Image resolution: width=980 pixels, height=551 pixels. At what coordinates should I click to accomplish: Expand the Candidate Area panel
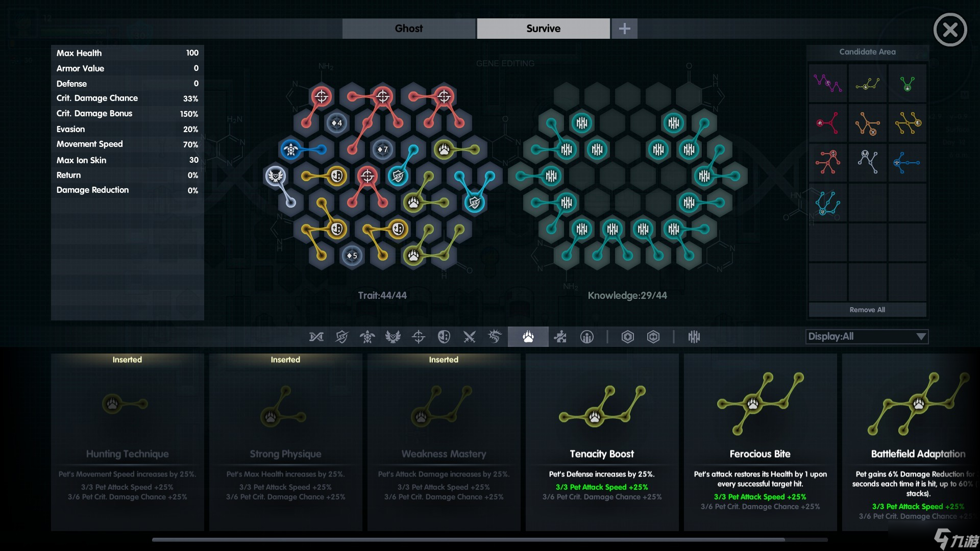(868, 51)
